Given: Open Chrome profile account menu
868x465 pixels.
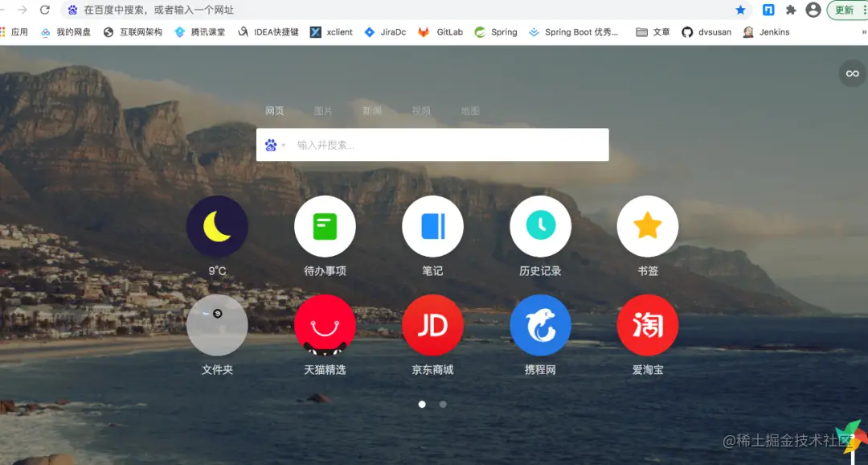Looking at the screenshot, I should pyautogui.click(x=814, y=10).
